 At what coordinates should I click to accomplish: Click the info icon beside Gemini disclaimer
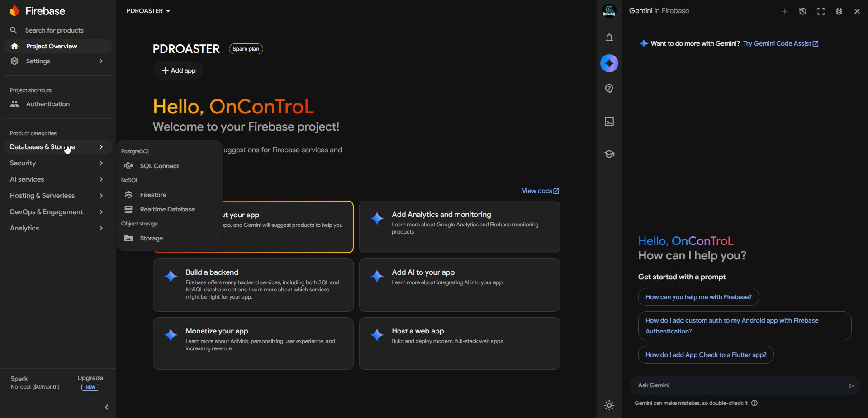(x=754, y=403)
